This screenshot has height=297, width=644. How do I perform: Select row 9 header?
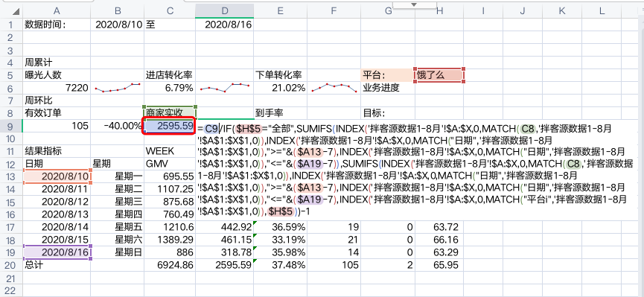11,126
